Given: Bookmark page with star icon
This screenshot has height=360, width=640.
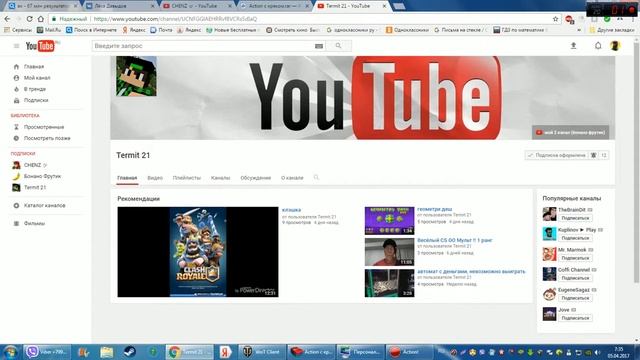Looking at the screenshot, I should pos(556,19).
